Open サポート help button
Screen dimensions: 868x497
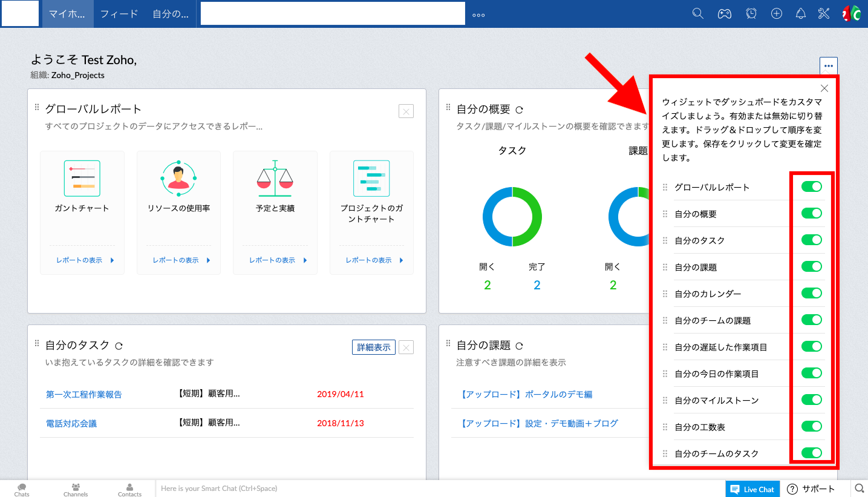(812, 489)
